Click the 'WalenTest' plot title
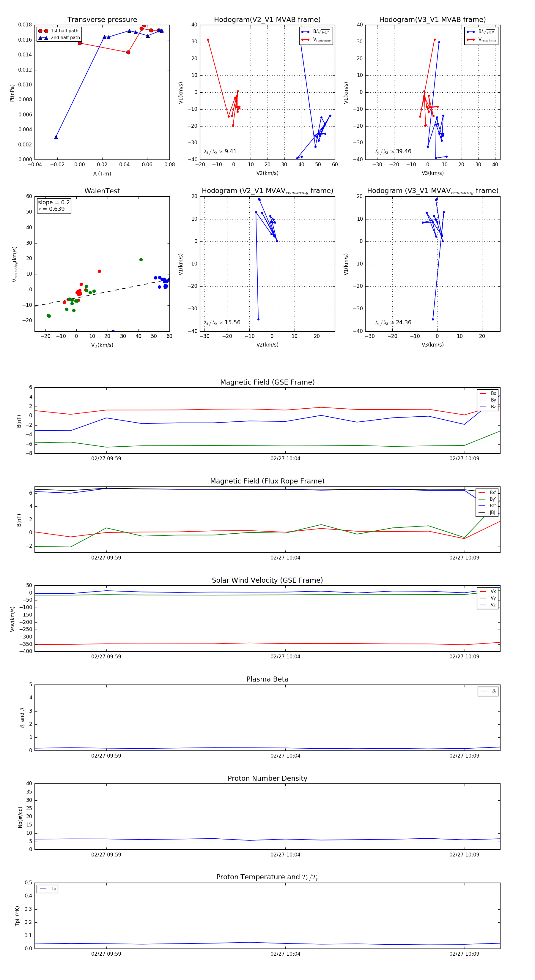The width and height of the screenshot is (535, 980). pyautogui.click(x=102, y=191)
